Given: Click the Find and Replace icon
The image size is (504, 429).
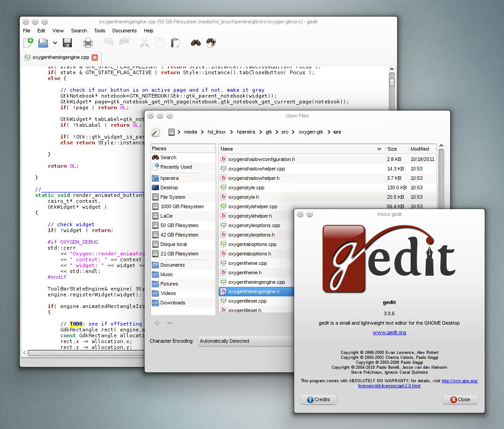Looking at the screenshot, I should [211, 42].
